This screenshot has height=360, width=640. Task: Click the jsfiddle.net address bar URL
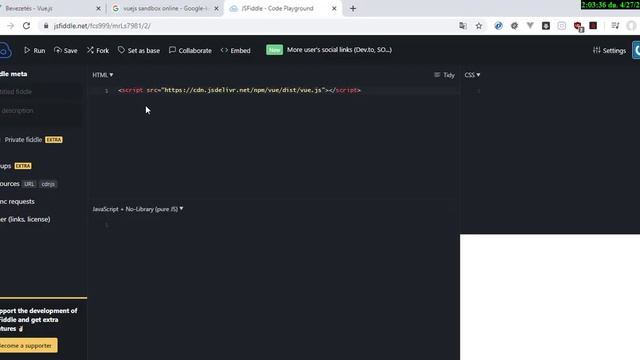click(x=102, y=26)
